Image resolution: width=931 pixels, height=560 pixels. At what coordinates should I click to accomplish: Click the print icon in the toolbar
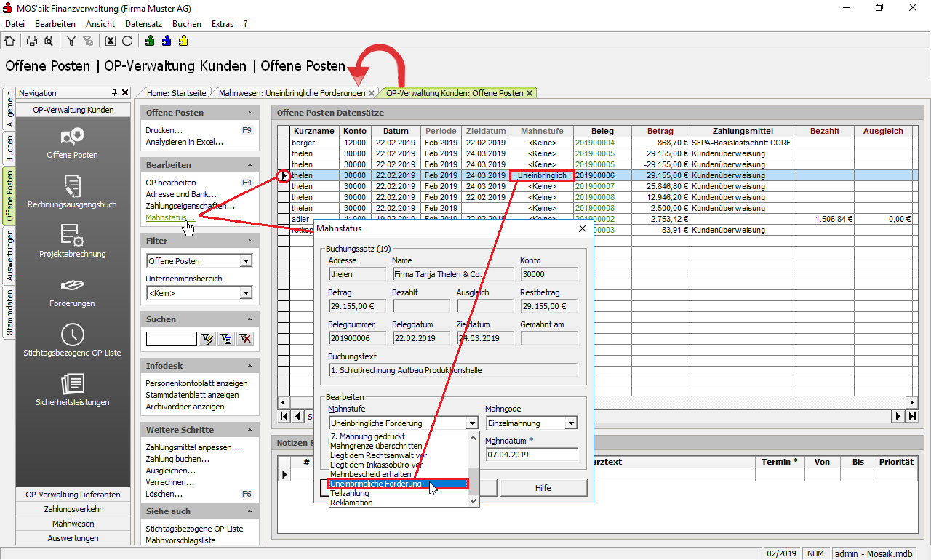pos(32,41)
